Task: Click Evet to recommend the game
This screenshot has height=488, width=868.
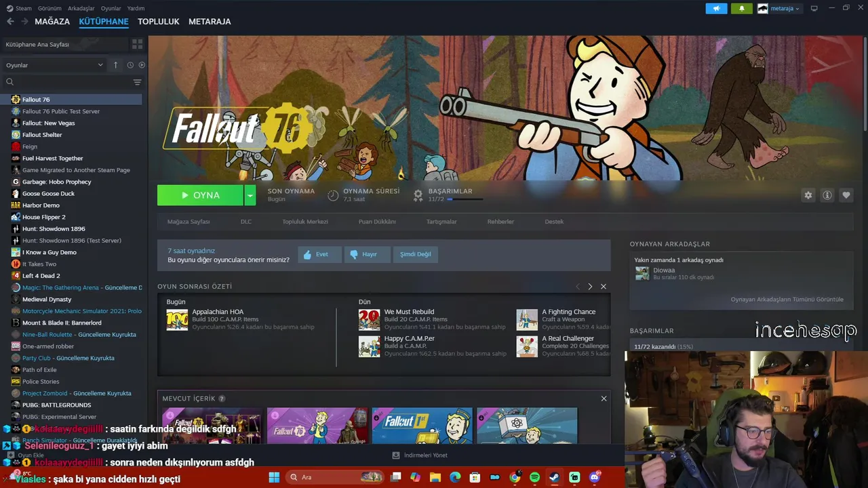Action: point(319,254)
